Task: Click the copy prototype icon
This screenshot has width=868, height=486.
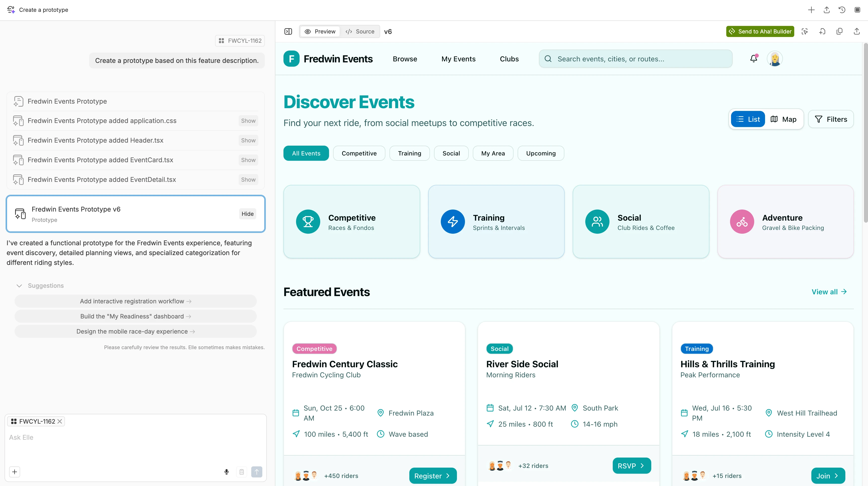Action: point(839,31)
